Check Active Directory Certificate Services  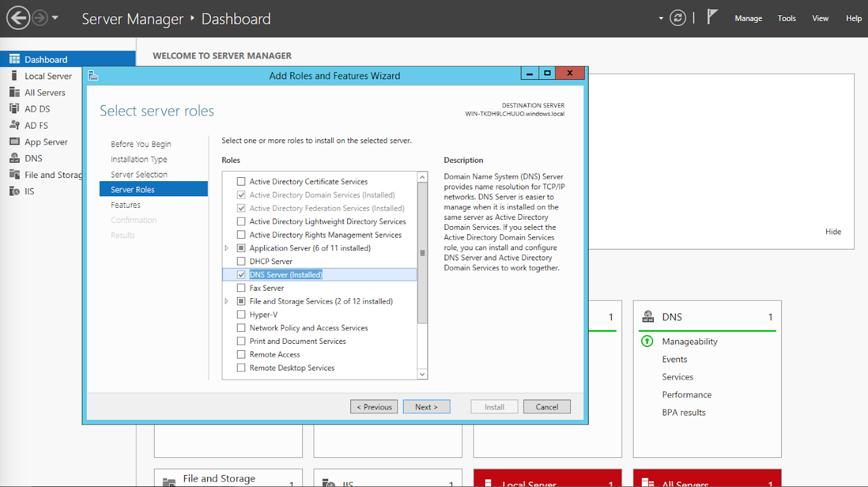[241, 182]
